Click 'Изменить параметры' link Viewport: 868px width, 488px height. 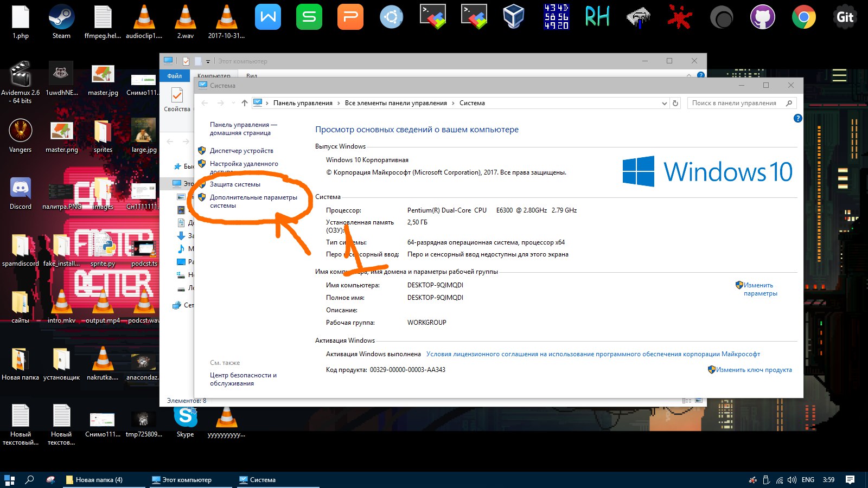click(760, 289)
